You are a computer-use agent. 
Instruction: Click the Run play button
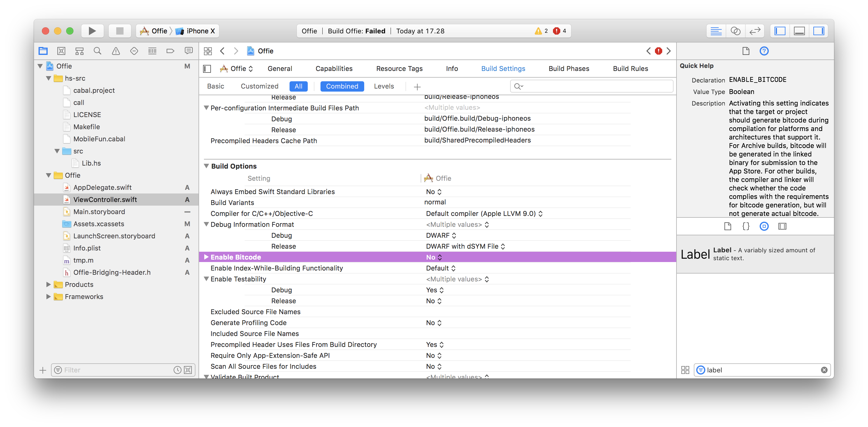[92, 31]
